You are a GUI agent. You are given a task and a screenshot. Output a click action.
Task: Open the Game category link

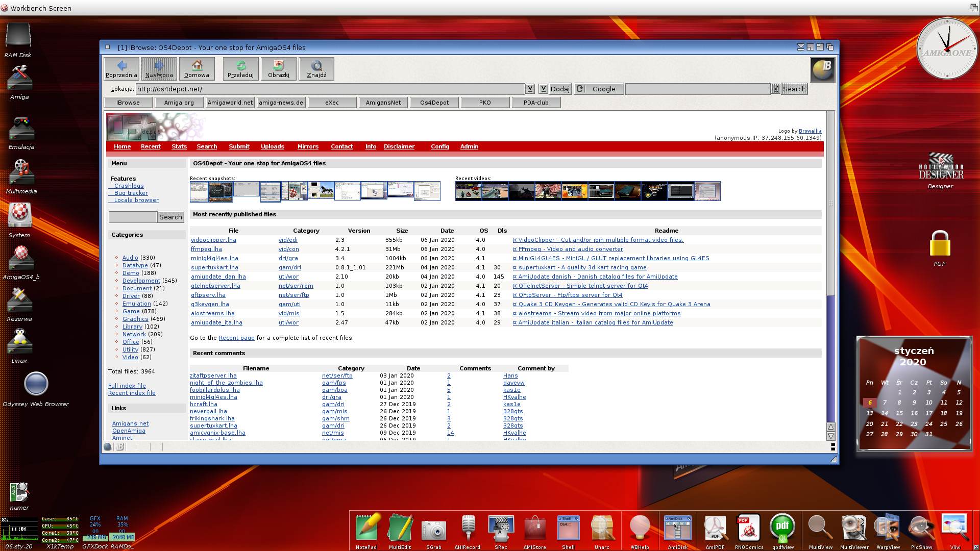(131, 311)
